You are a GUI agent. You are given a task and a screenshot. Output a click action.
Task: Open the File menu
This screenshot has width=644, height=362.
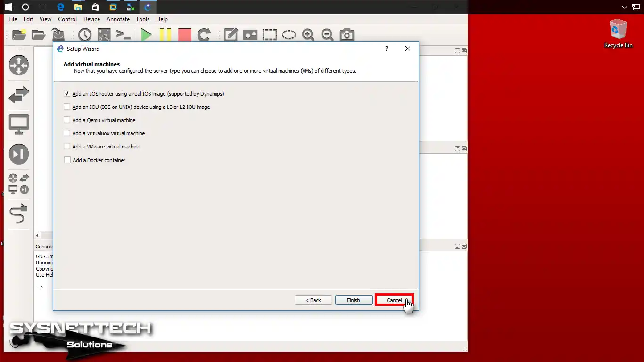coord(13,19)
